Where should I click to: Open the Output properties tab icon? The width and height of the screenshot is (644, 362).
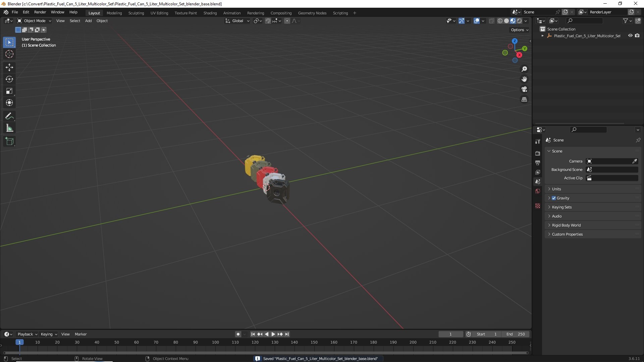pos(538,163)
